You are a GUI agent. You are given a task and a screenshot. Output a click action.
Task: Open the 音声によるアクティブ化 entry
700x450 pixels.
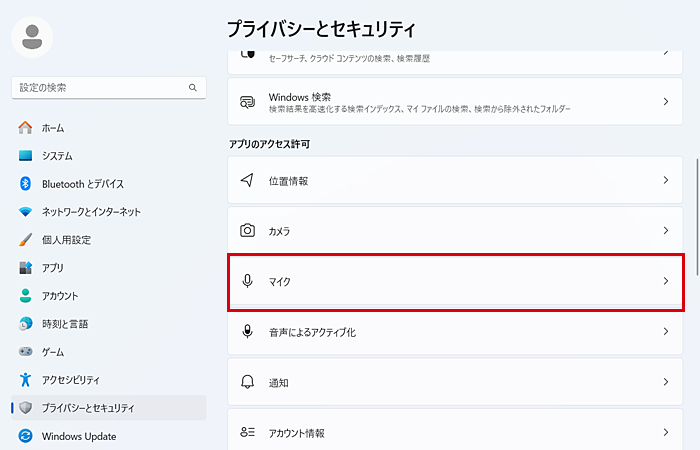click(x=455, y=332)
